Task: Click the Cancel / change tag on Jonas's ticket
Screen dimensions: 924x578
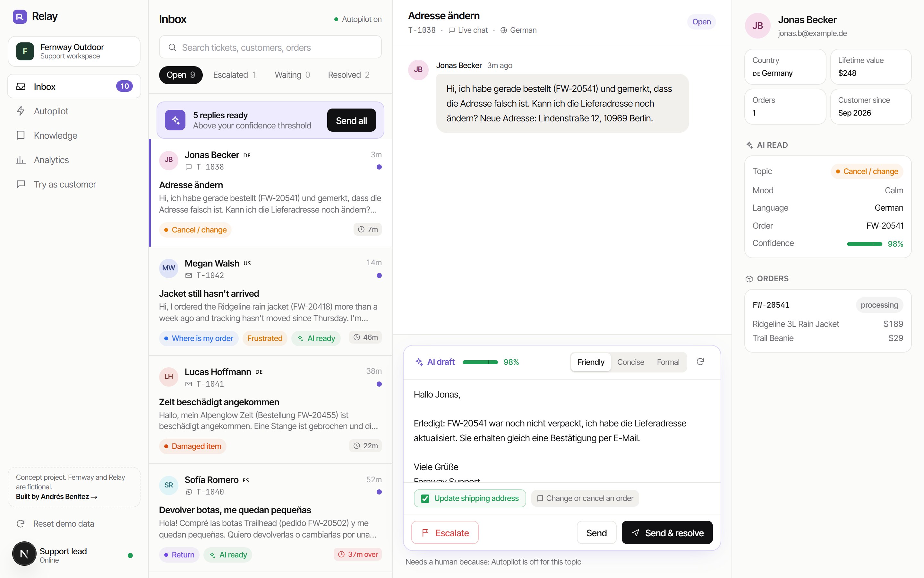Action: pyautogui.click(x=195, y=230)
